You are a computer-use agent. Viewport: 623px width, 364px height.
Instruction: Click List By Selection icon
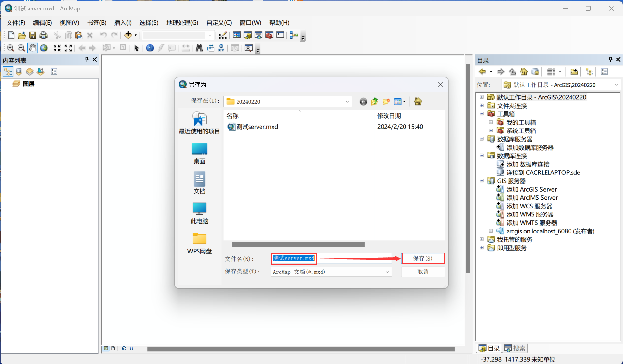[x=41, y=71]
